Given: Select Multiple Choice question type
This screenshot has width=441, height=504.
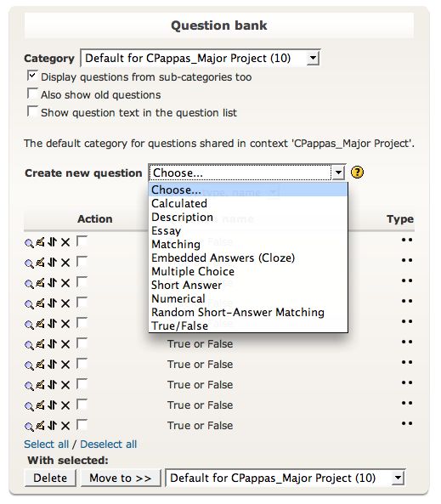Looking at the screenshot, I should pos(248,272).
